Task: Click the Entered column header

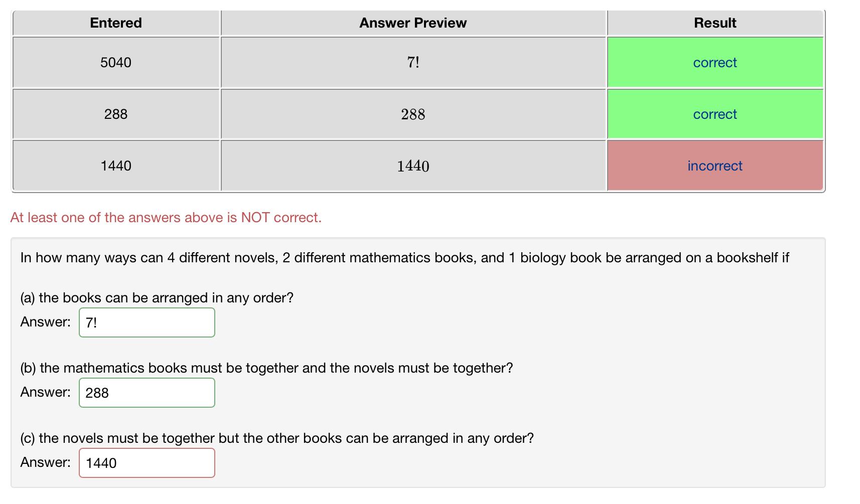Action: point(115,23)
